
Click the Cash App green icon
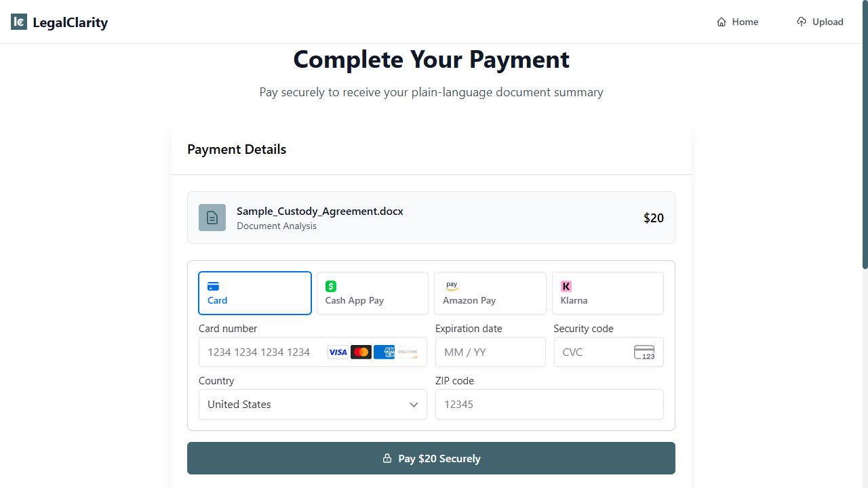pos(331,286)
